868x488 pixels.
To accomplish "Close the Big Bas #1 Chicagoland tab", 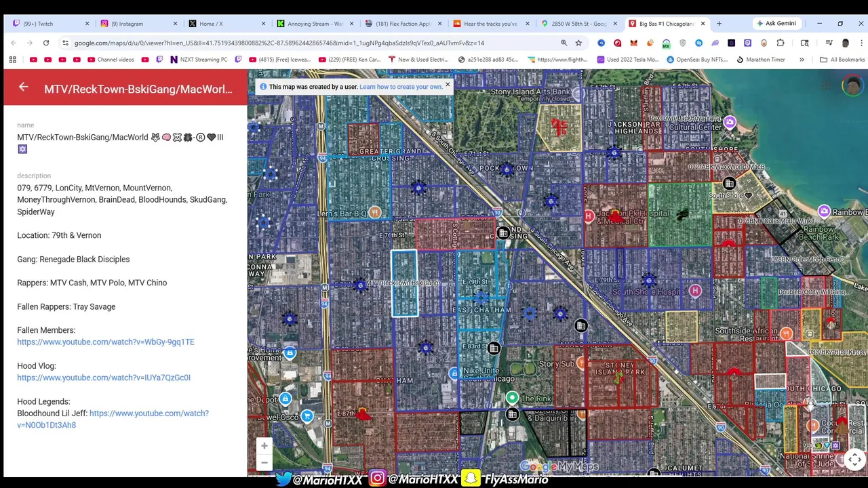I will click(x=703, y=24).
